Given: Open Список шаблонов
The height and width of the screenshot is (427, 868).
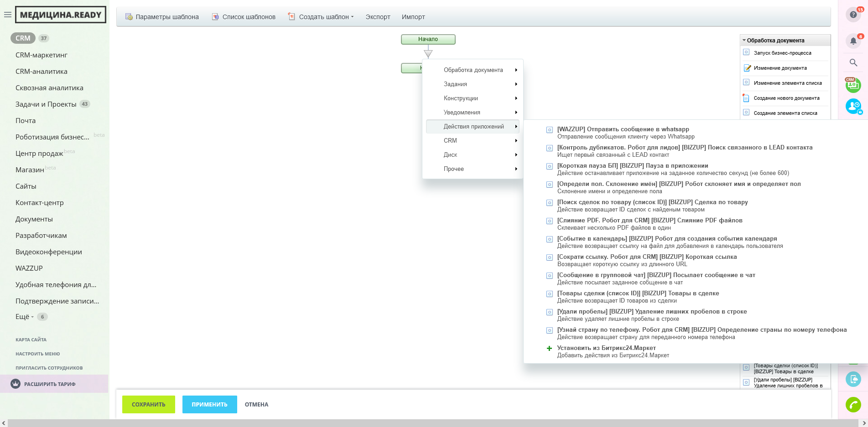Looking at the screenshot, I should (x=244, y=17).
